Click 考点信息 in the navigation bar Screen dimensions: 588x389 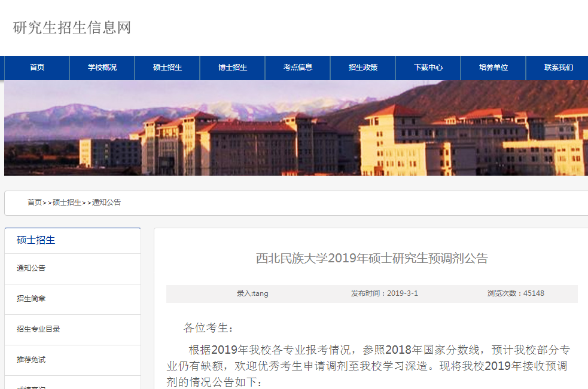[x=298, y=68]
